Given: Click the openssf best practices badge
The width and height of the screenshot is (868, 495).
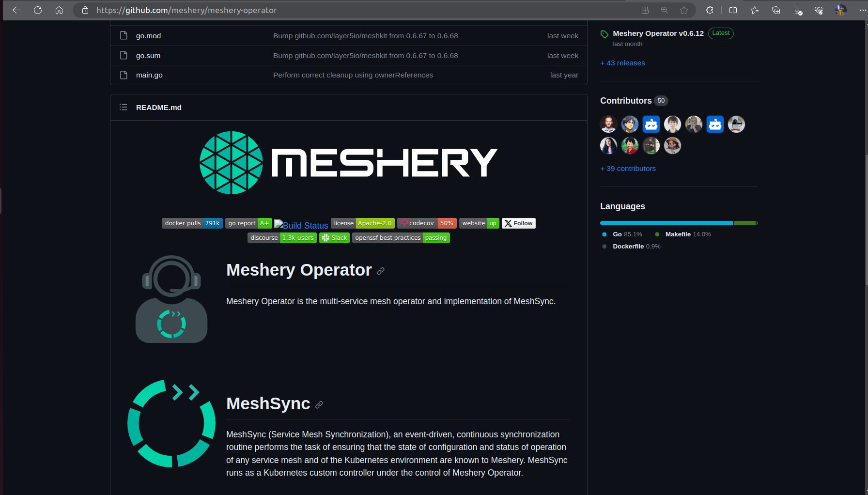Looking at the screenshot, I should point(401,238).
